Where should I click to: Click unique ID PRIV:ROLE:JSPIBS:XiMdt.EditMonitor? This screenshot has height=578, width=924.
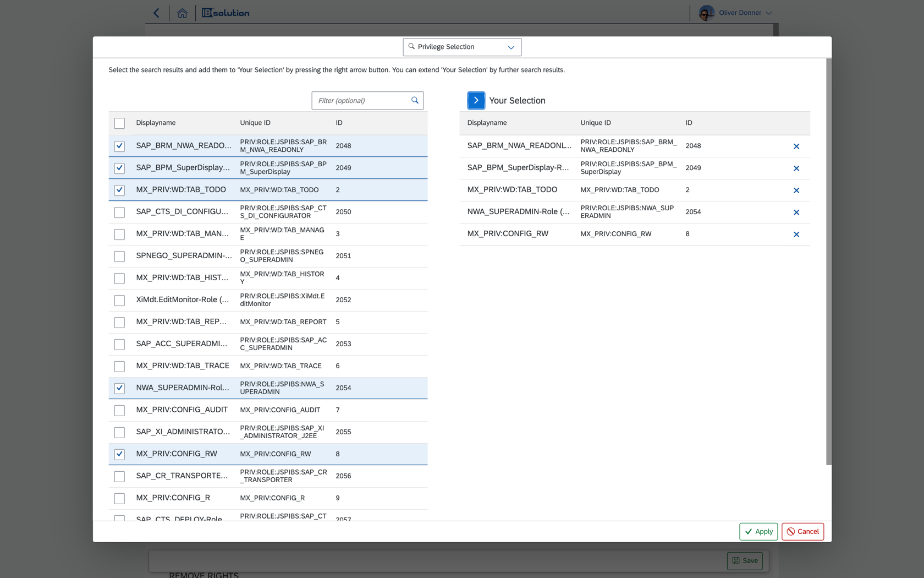[x=283, y=300]
